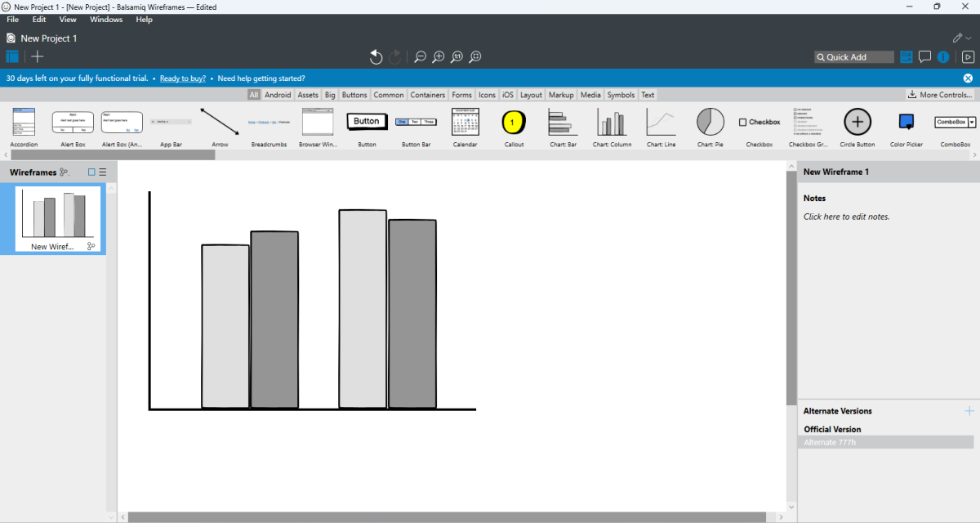Click the More Controls... button
980x523 pixels.
(x=939, y=95)
